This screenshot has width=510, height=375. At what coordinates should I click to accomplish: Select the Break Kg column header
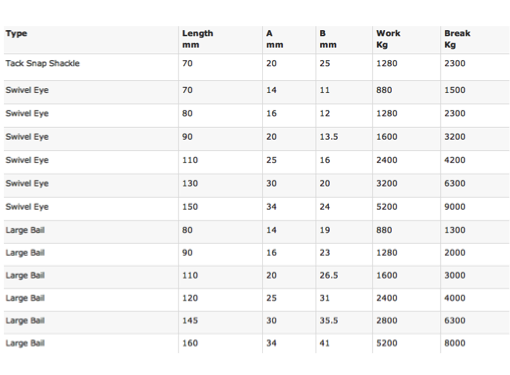pos(457,39)
